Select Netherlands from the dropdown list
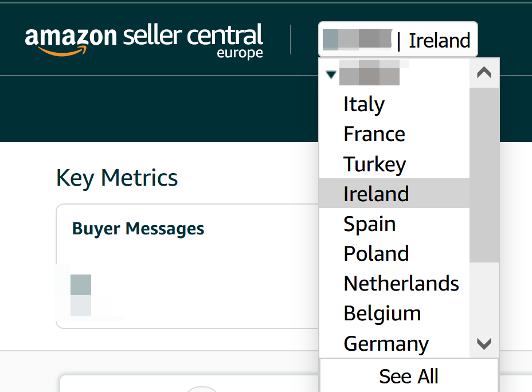This screenshot has height=392, width=532. pyautogui.click(x=401, y=283)
